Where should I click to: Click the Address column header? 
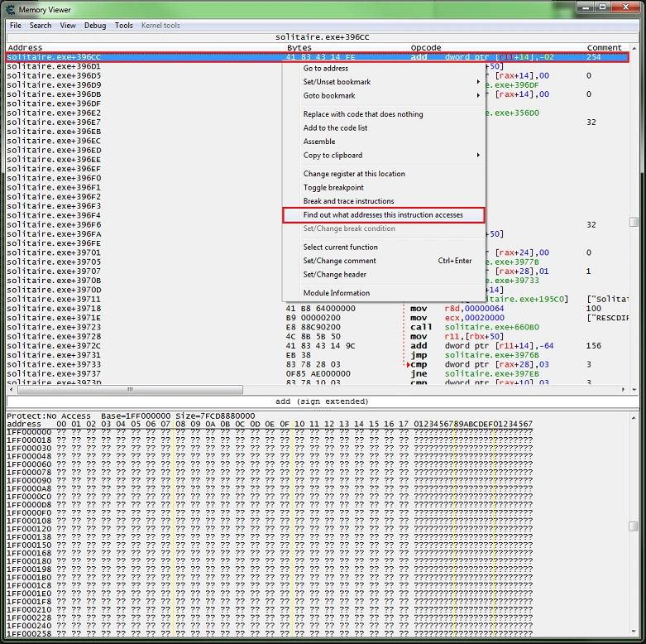pos(25,48)
